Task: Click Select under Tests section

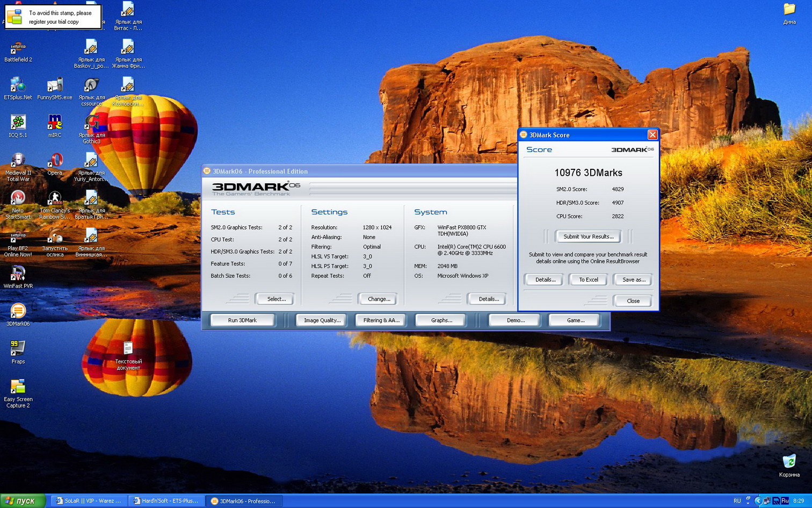Action: coord(276,299)
